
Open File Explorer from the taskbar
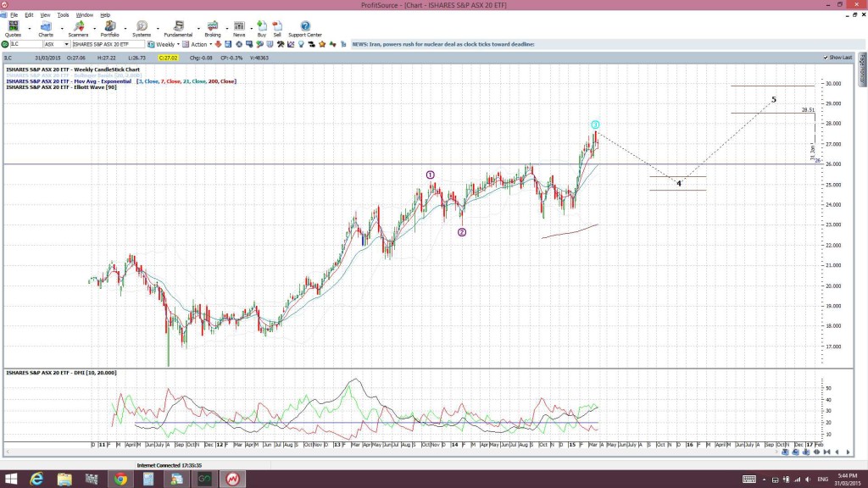[64, 479]
